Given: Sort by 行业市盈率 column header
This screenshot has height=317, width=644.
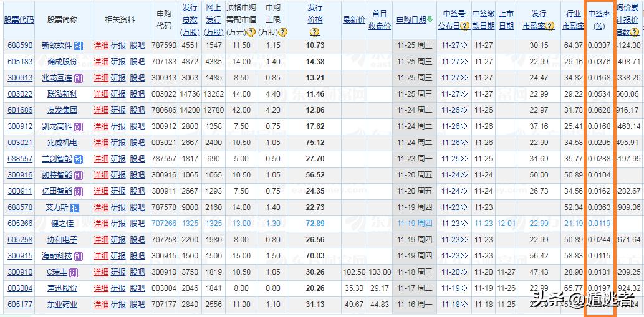Looking at the screenshot, I should [x=573, y=20].
